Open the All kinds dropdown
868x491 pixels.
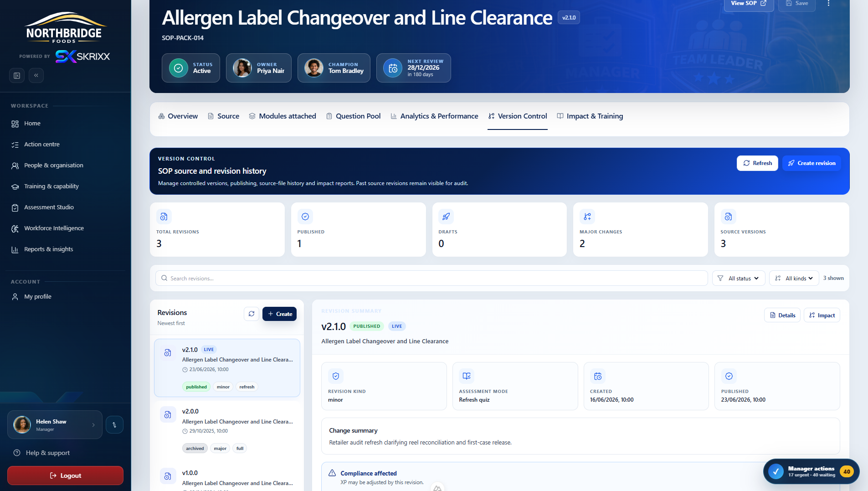tap(795, 278)
